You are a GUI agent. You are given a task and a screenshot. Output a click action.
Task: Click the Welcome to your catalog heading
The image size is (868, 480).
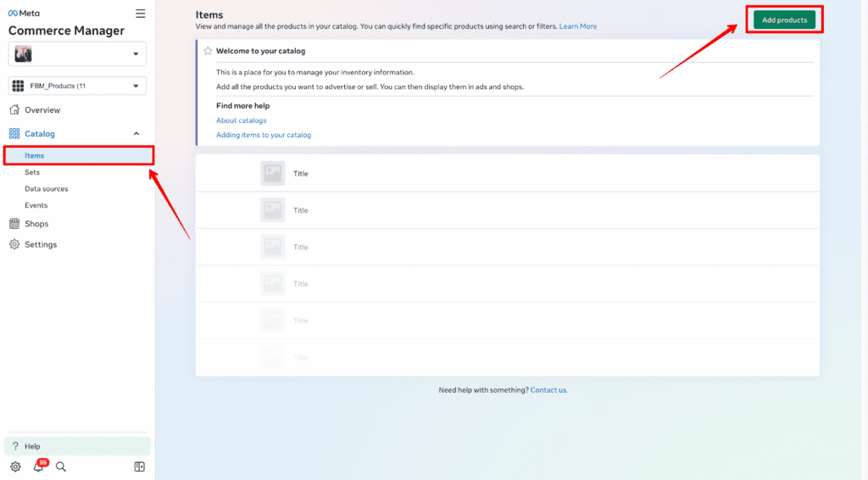[x=261, y=51]
